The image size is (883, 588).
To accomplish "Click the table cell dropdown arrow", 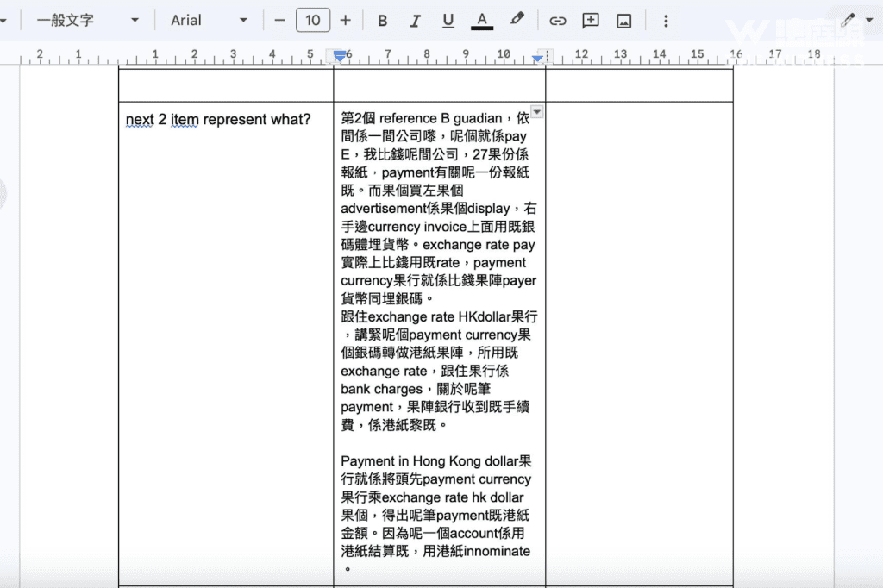I will (537, 112).
